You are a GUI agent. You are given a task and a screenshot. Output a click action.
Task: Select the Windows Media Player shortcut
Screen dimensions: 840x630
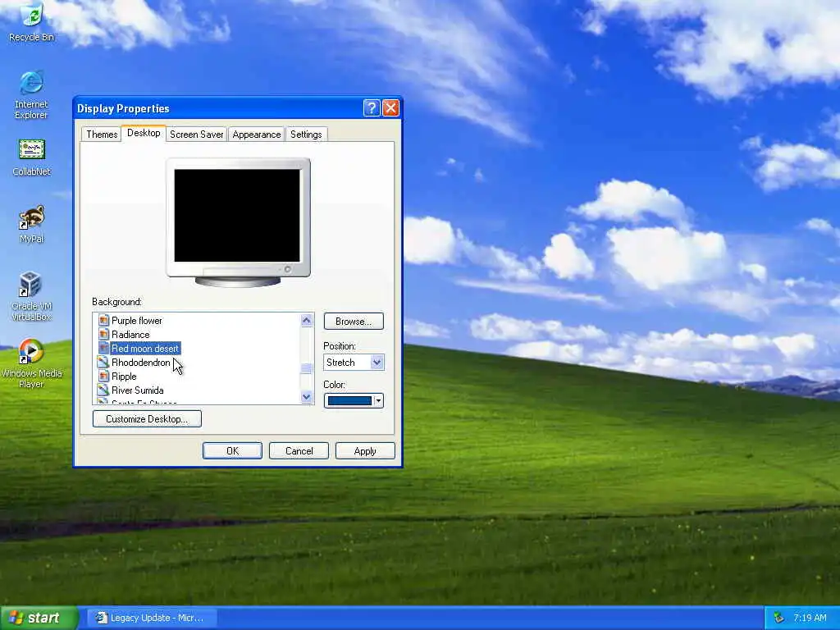click(x=32, y=363)
